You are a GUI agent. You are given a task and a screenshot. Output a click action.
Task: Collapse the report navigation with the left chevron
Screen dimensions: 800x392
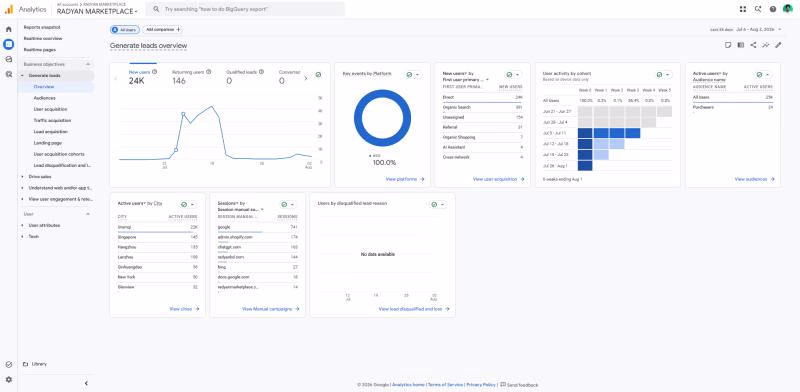pos(86,383)
